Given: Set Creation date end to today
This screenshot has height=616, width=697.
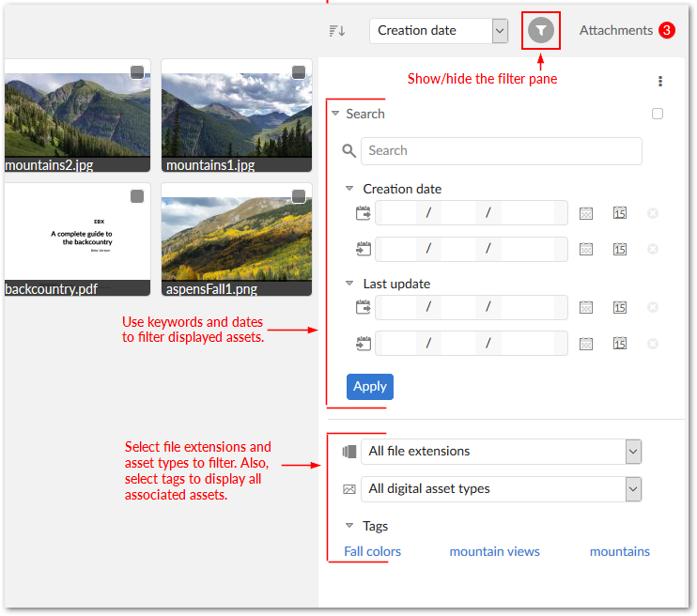Looking at the screenshot, I should [620, 249].
